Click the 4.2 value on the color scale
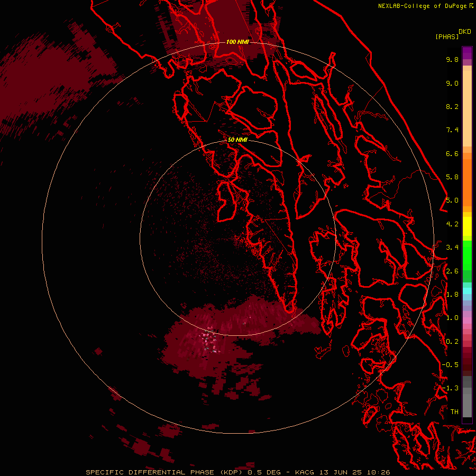476x476 pixels. (x=452, y=224)
